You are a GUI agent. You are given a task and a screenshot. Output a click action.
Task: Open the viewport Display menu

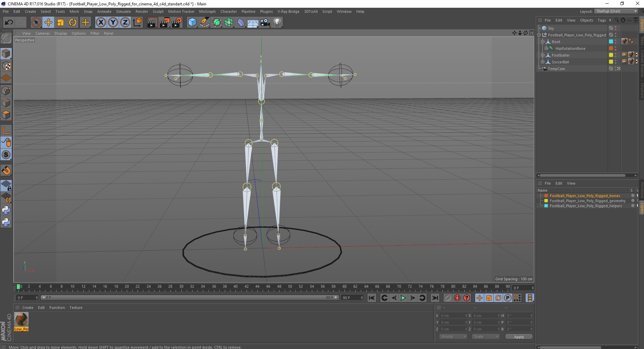(61, 33)
